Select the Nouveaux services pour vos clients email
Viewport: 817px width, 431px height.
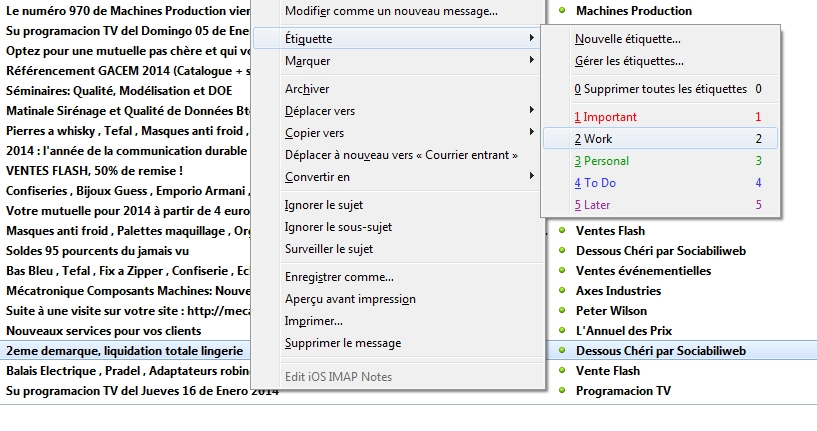tap(103, 331)
